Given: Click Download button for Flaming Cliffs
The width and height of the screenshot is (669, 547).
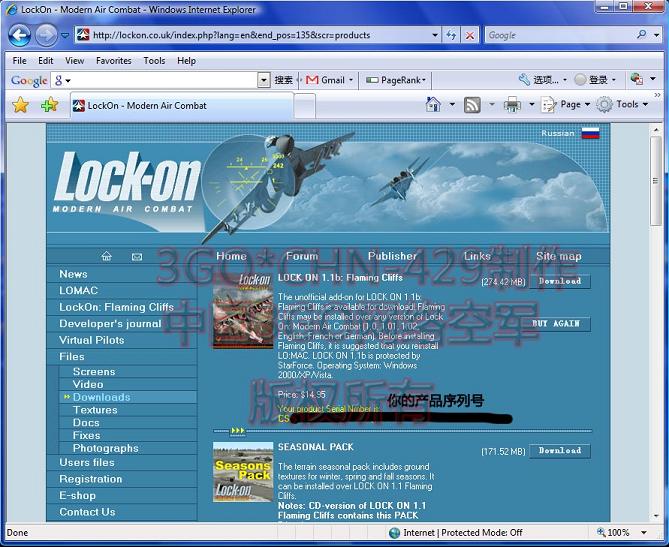Looking at the screenshot, I should click(x=560, y=281).
